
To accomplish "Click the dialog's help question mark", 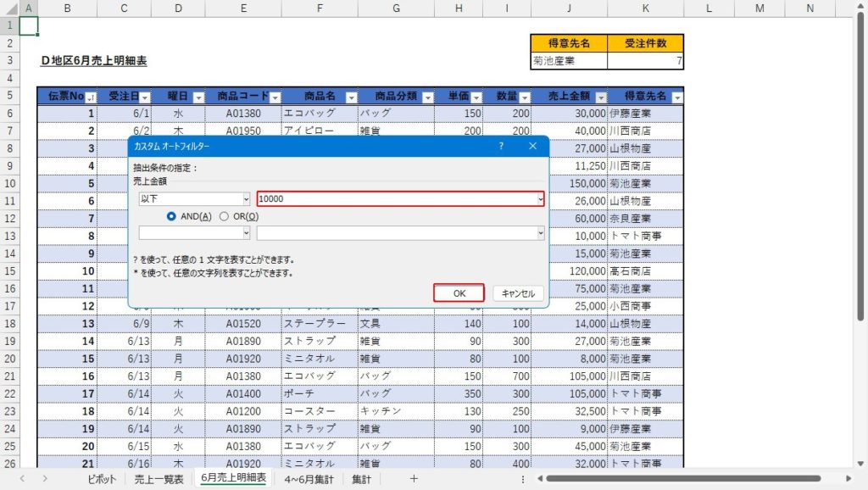I will click(x=501, y=146).
